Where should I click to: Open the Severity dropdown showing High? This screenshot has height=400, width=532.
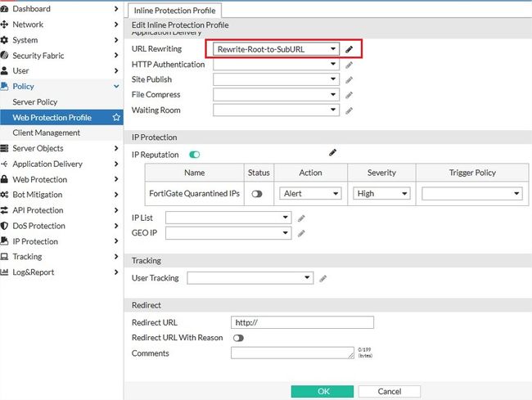coord(381,194)
